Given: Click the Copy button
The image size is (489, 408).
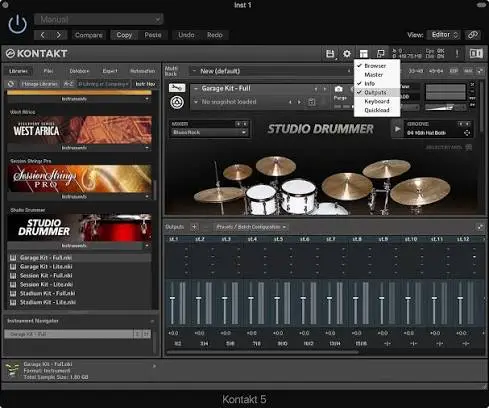Looking at the screenshot, I should pyautogui.click(x=124, y=35).
